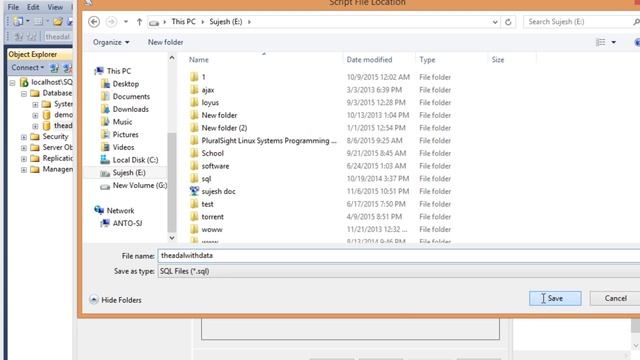Select Sujesh (E:) drive in navigation pane
The width and height of the screenshot is (640, 360).
point(129,173)
